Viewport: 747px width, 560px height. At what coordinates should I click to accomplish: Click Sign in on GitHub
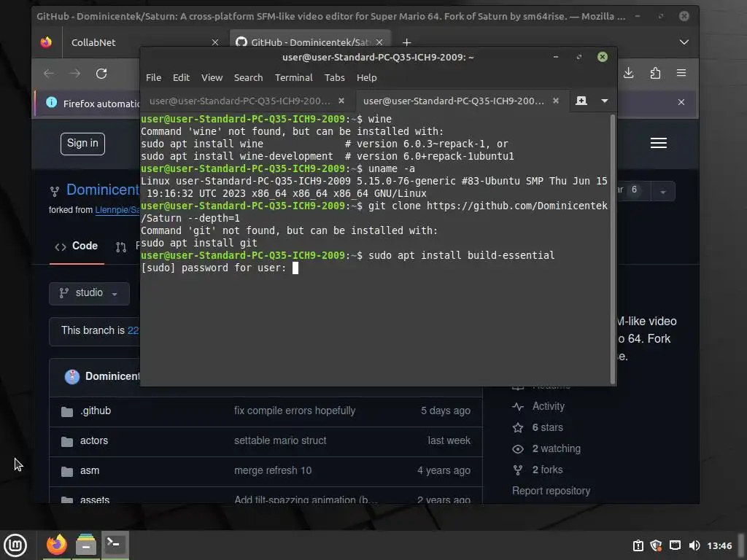(x=82, y=144)
